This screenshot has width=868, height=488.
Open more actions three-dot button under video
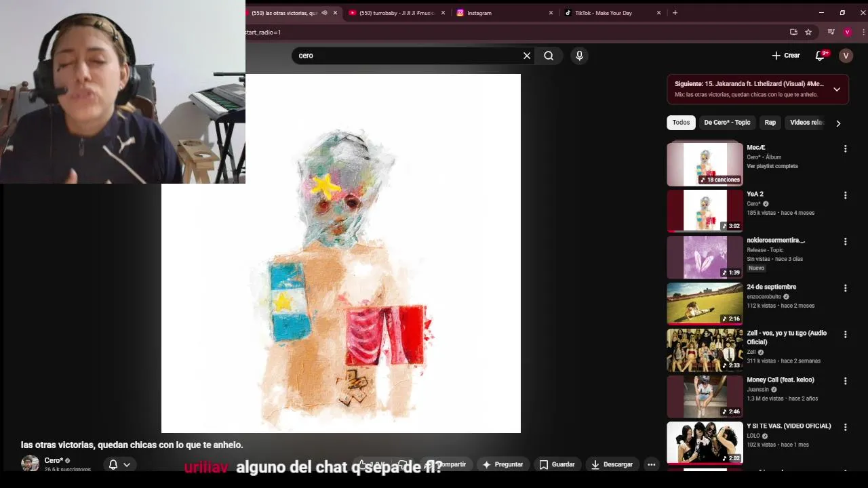point(651,464)
